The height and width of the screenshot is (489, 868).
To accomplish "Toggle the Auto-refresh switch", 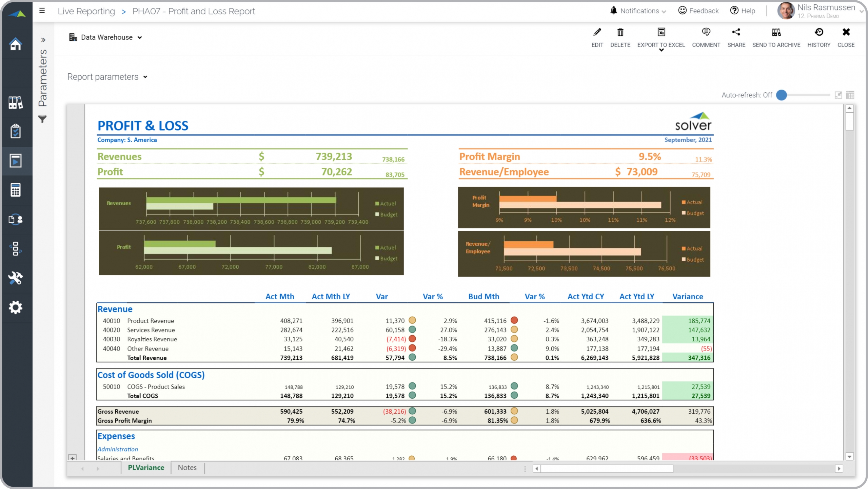I will coord(782,95).
